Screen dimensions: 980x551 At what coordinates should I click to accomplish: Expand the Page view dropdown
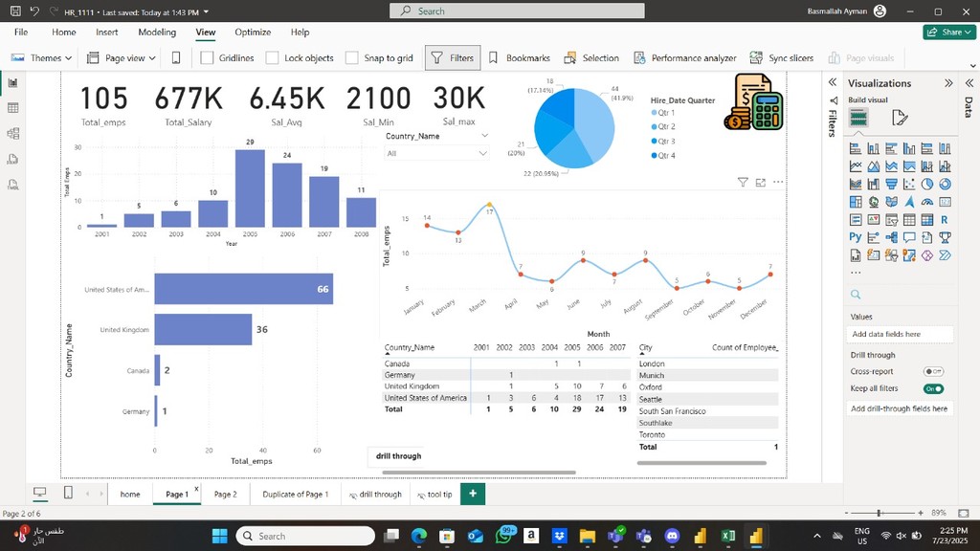(119, 57)
